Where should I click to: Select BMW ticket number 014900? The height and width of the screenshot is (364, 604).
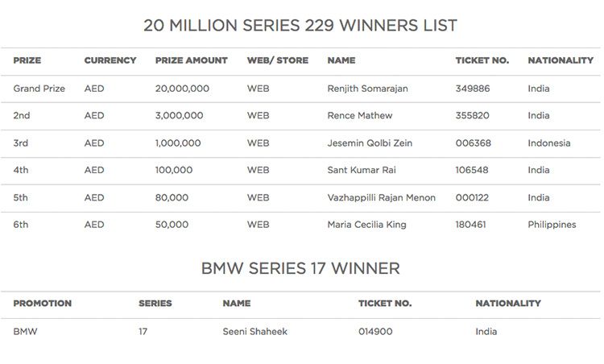click(375, 332)
